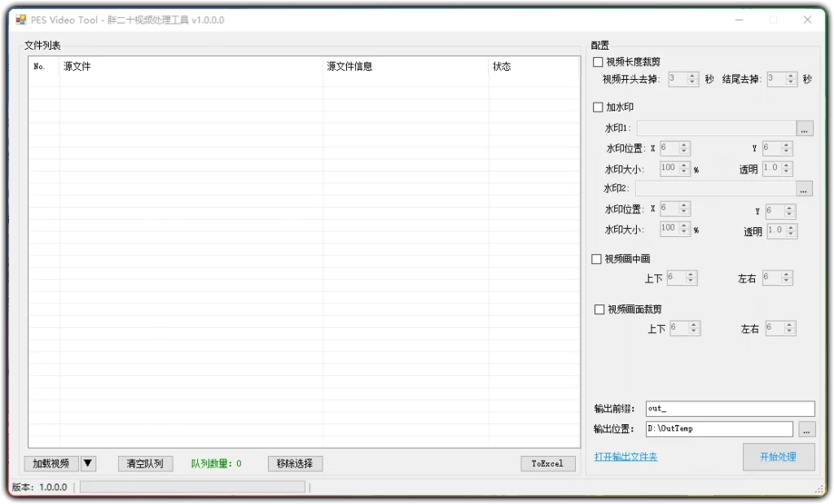
Task: Browse for the 水印1 watermark file
Action: pos(804,128)
